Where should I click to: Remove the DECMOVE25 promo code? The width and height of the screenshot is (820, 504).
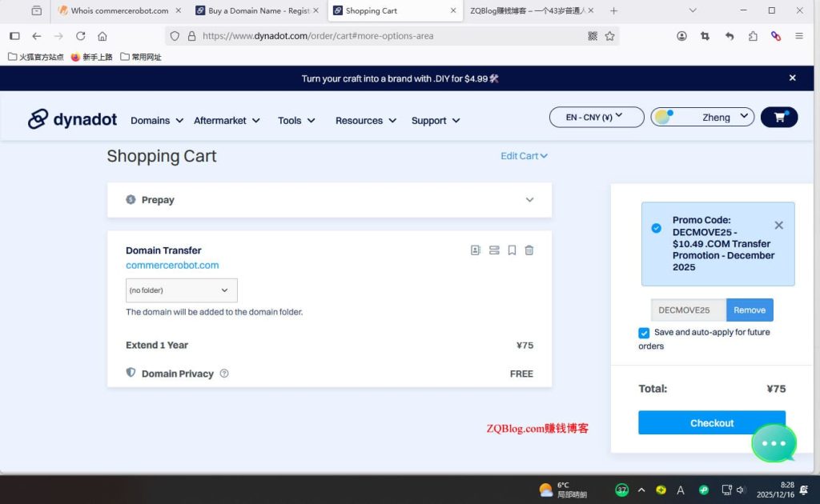coord(750,310)
